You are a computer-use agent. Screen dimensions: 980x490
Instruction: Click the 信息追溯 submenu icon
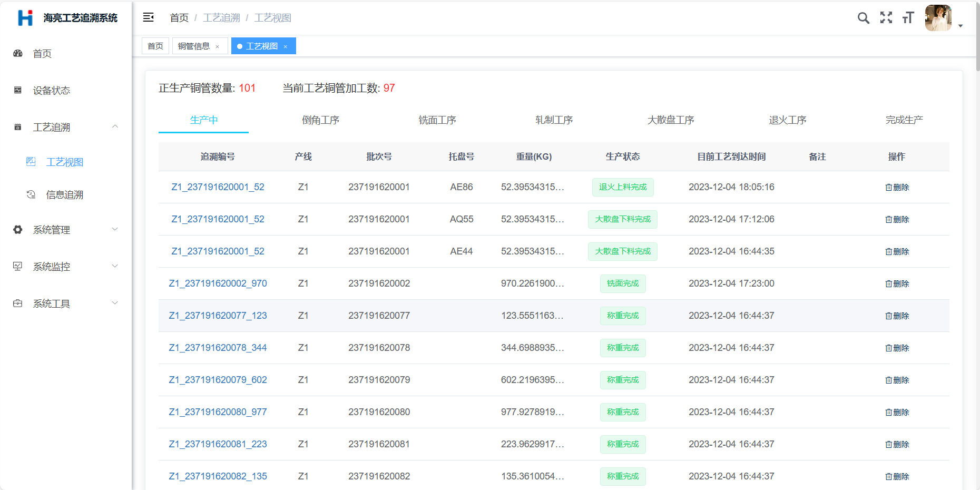[31, 194]
